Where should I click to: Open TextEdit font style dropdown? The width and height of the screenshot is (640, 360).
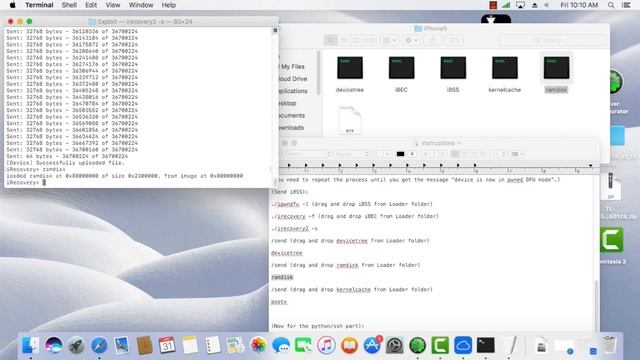pos(351,154)
